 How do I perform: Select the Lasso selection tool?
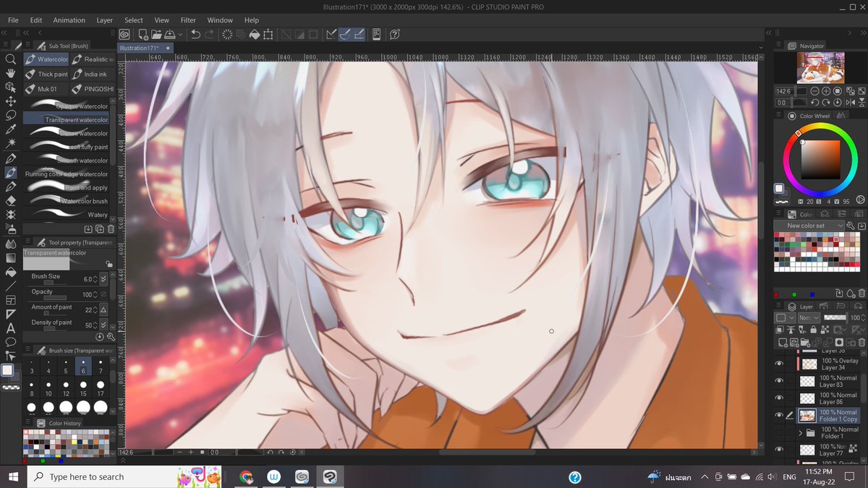pos(10,115)
